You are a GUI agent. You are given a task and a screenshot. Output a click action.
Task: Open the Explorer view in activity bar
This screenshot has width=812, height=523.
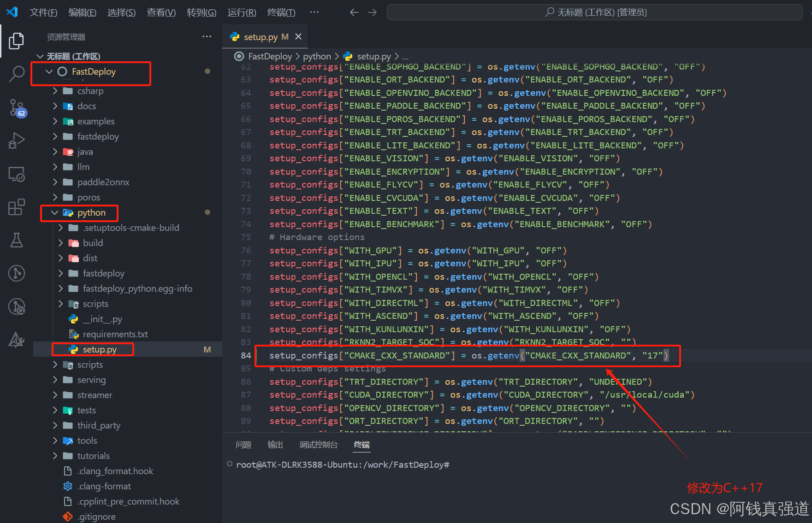coord(17,41)
